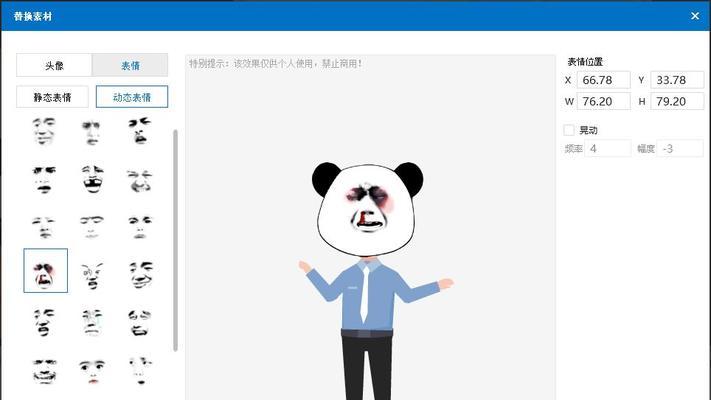The height and width of the screenshot is (400, 711).
Task: Click the 特别提示 notice text
Action: point(276,63)
